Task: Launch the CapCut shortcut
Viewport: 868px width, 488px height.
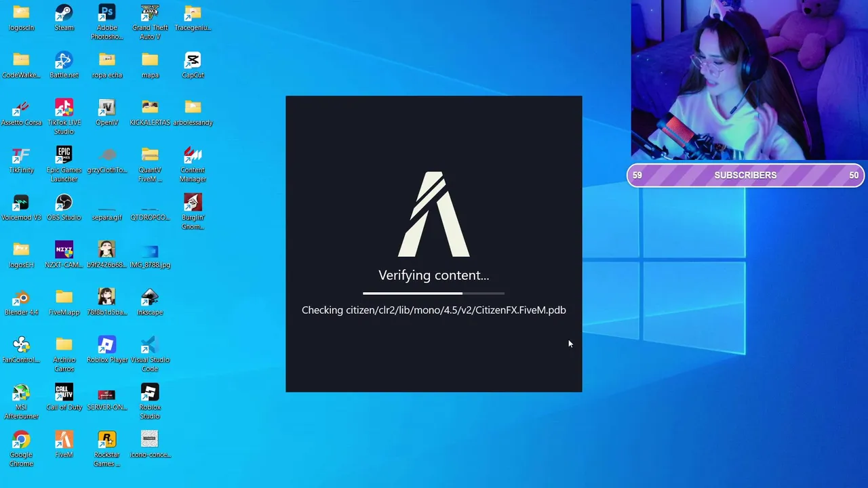Action: (x=193, y=66)
